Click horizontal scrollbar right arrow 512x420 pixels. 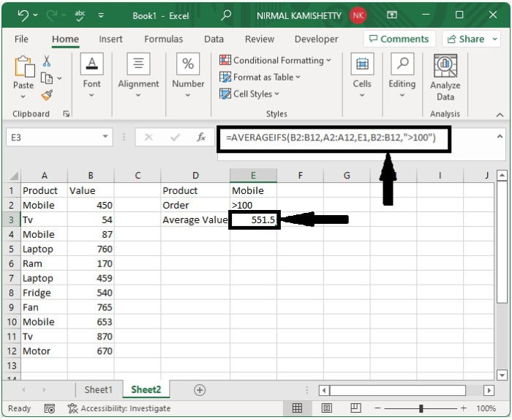pyautogui.click(x=489, y=390)
